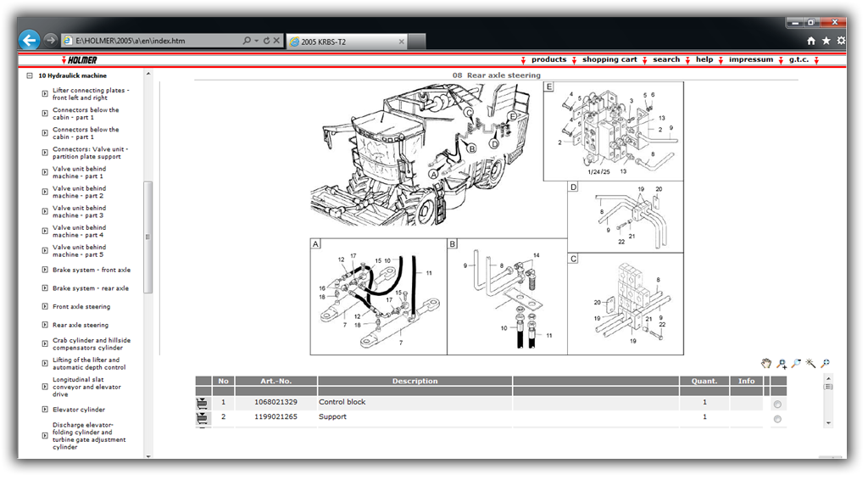Open the g.t.c. menu
The height and width of the screenshot is (480, 868).
798,59
